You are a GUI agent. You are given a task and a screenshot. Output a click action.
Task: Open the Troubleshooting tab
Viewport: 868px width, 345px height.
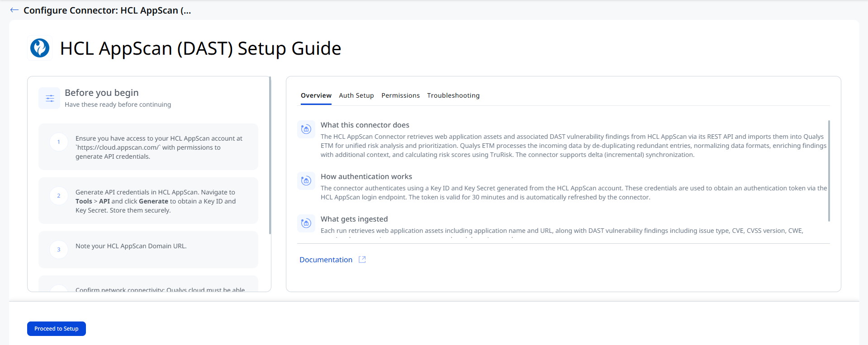(453, 95)
